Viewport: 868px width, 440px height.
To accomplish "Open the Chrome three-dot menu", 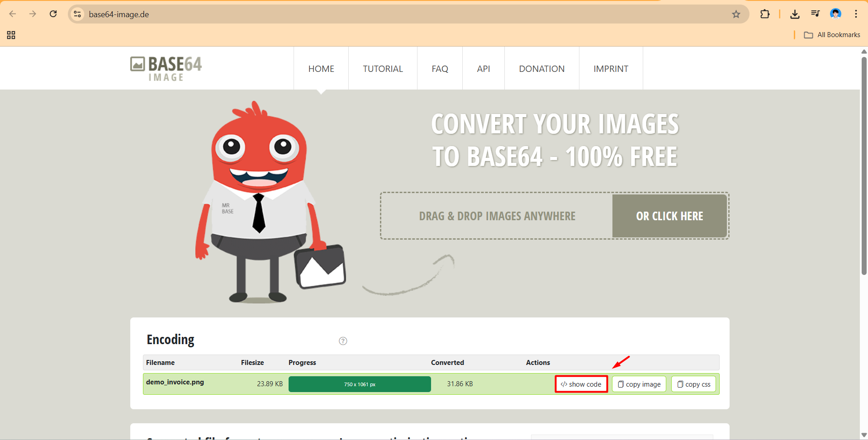I will point(856,14).
